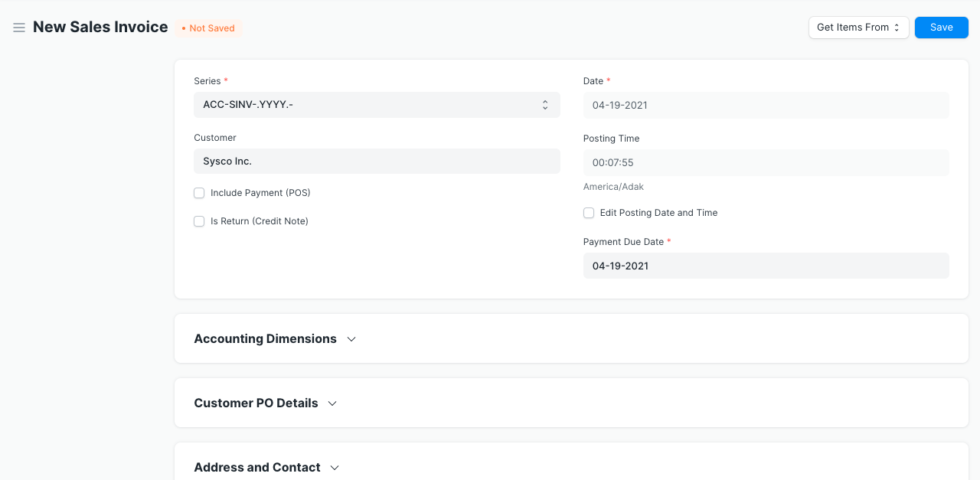Check the Is Return (Credit Note) box

pyautogui.click(x=199, y=221)
